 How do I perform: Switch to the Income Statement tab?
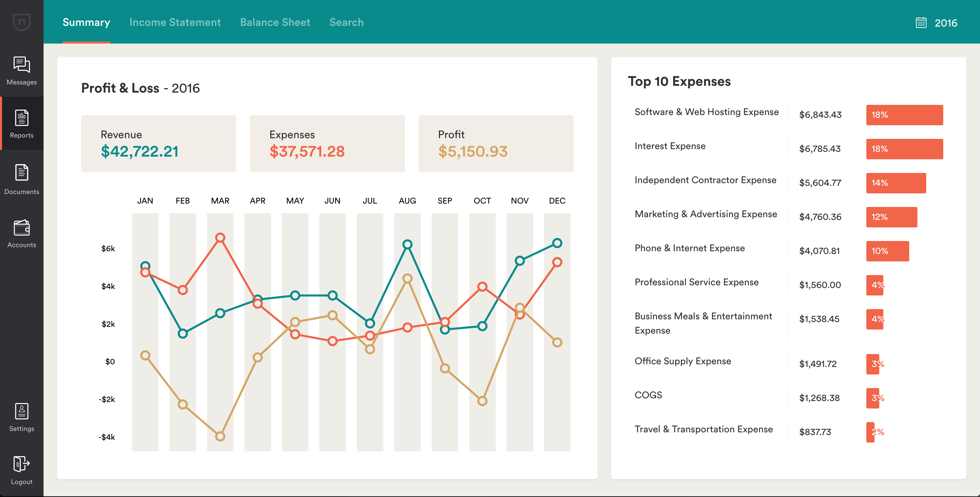click(175, 22)
